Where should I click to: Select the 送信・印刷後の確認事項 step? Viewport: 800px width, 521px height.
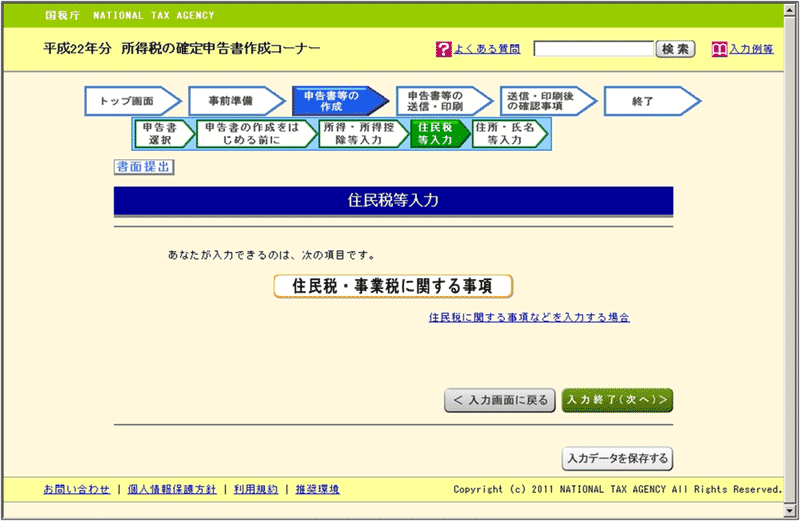pos(545,101)
